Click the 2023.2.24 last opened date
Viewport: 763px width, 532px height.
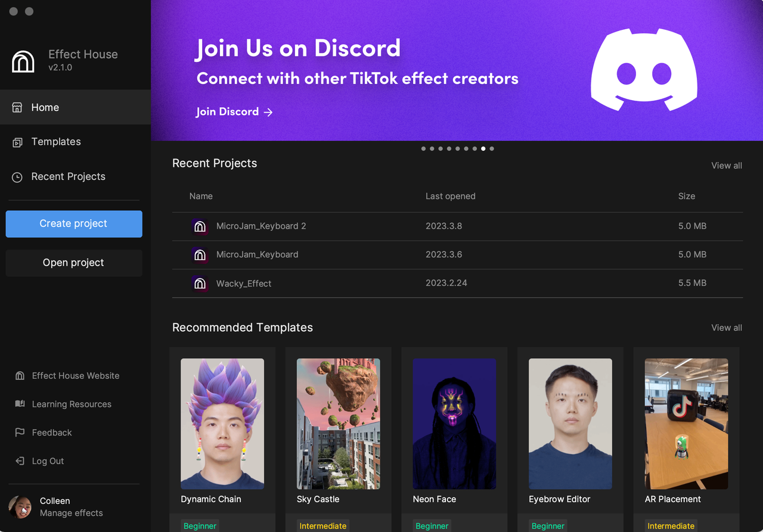click(x=446, y=283)
